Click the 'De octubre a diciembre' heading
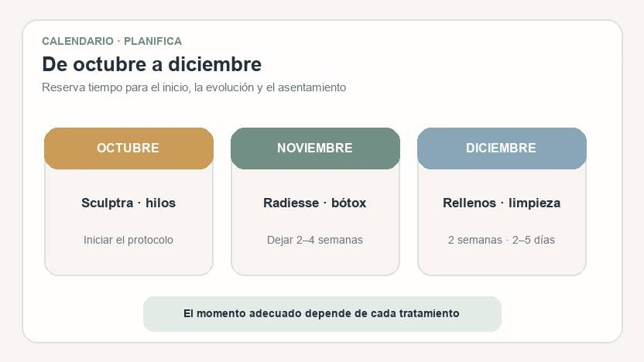 click(x=152, y=64)
